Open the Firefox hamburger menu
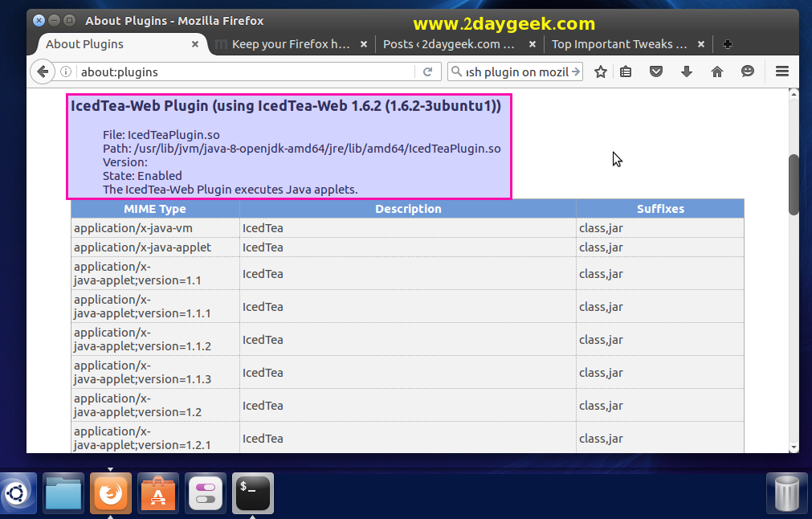 coord(782,72)
